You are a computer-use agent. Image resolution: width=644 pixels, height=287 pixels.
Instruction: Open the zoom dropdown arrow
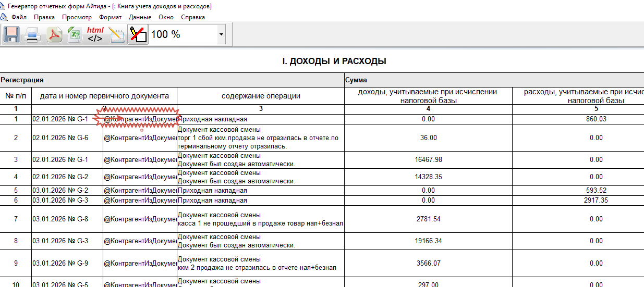[x=222, y=34]
